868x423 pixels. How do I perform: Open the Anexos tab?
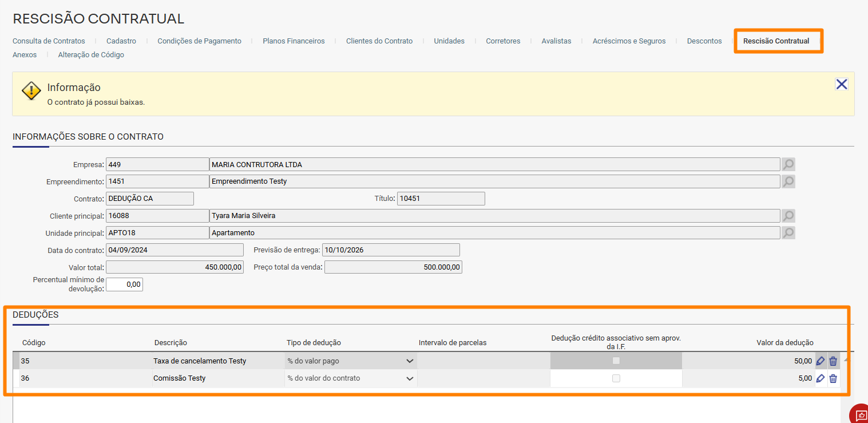[25, 55]
